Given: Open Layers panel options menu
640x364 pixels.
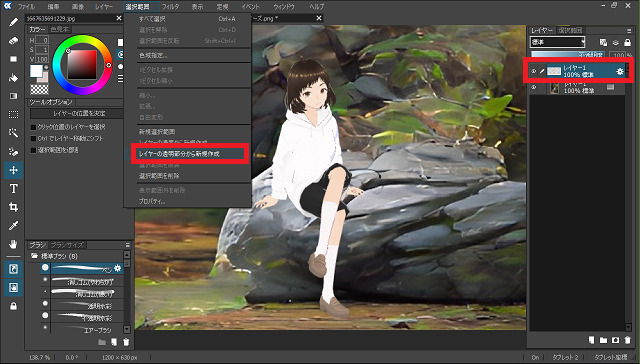Looking at the screenshot, I should click(x=629, y=31).
